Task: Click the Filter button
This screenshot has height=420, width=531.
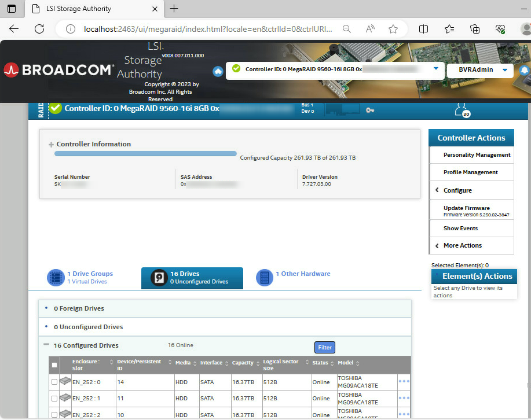Action: tap(325, 348)
